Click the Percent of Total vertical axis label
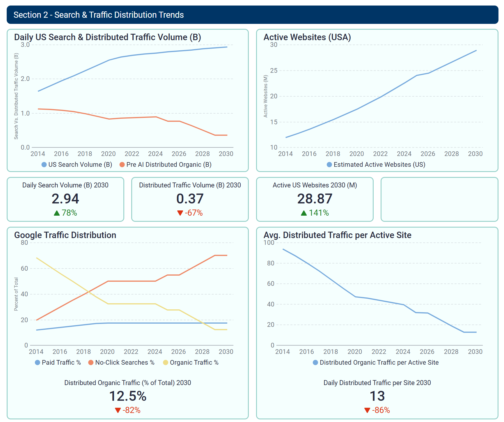Screen dimensions: 504x422 (16, 294)
